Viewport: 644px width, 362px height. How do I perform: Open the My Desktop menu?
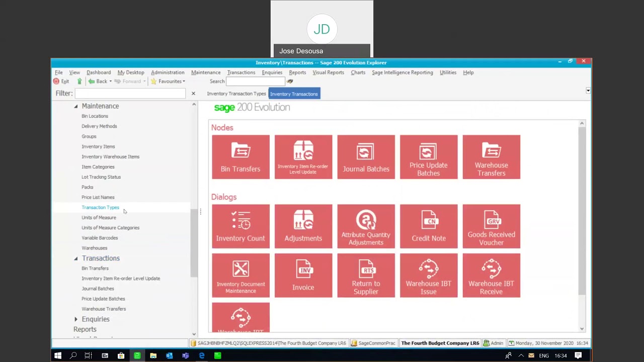pyautogui.click(x=131, y=72)
